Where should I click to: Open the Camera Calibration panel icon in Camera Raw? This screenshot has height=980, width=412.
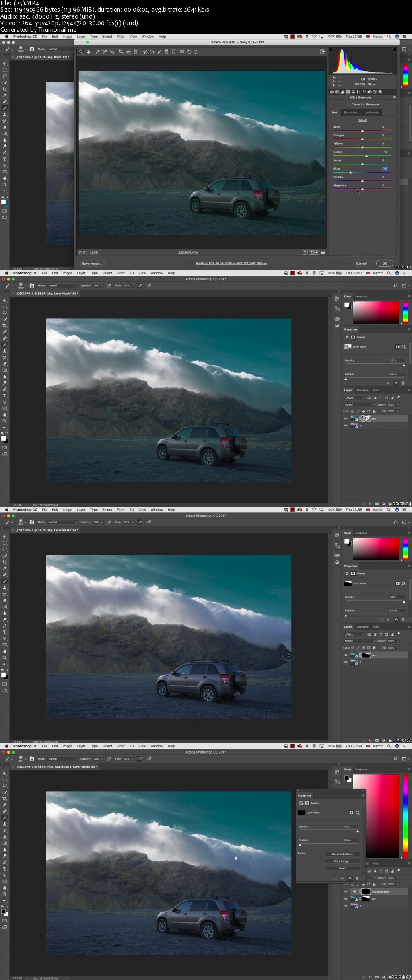pos(369,92)
